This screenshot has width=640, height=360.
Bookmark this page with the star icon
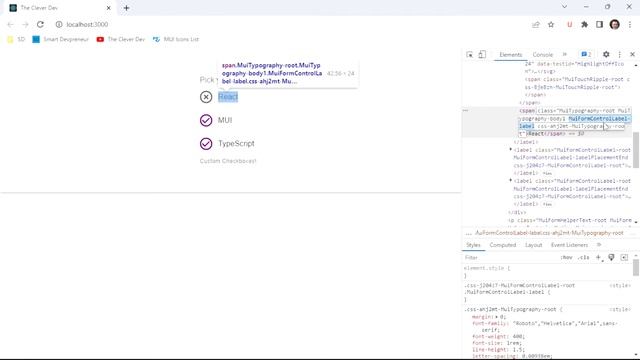551,24
